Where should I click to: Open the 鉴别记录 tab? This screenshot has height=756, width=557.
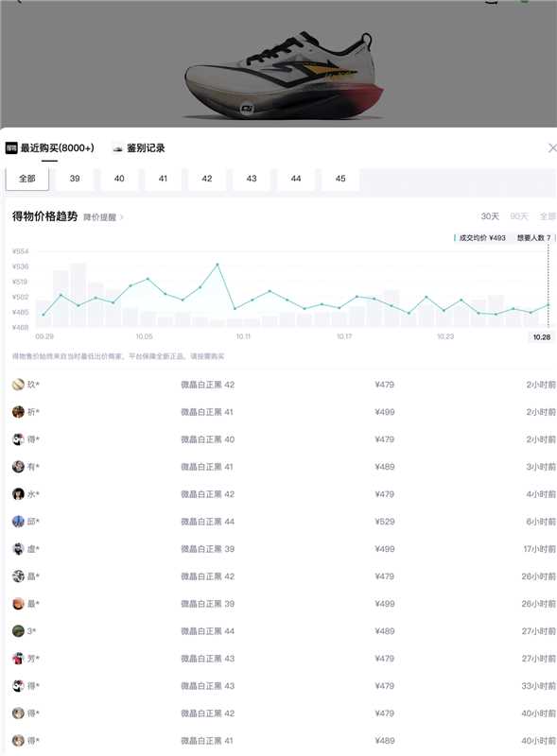click(146, 148)
